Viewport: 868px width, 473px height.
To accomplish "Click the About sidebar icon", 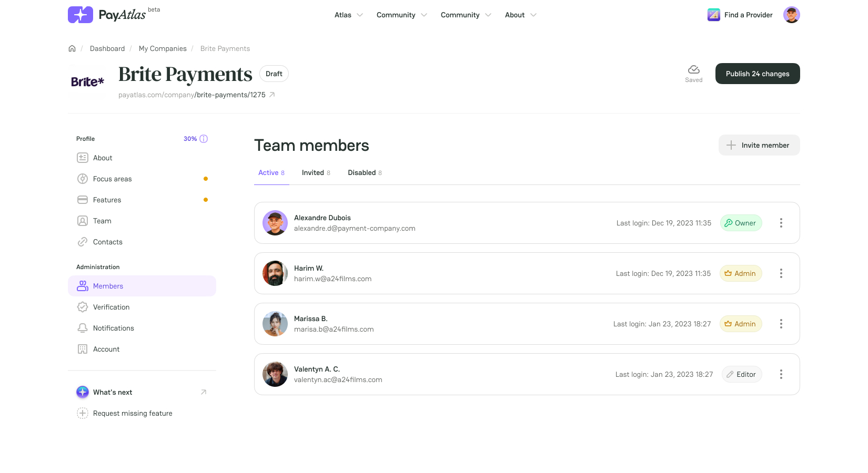I will coord(83,158).
